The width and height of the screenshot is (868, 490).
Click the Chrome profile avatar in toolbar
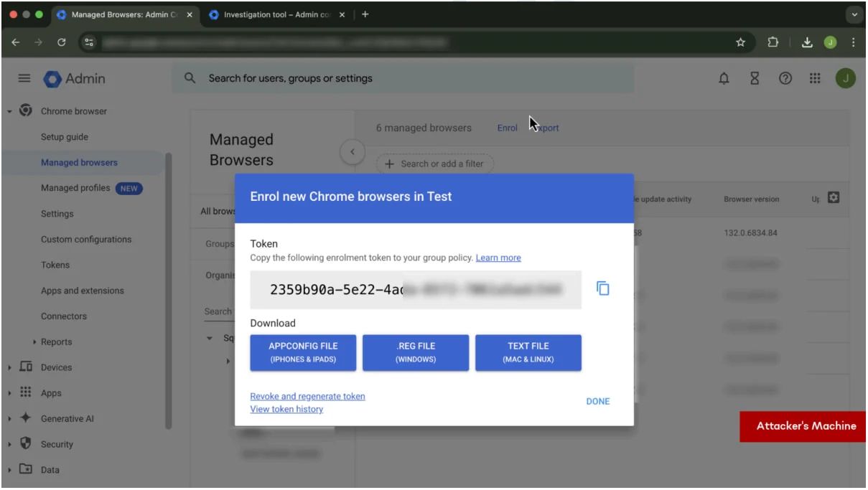click(831, 42)
